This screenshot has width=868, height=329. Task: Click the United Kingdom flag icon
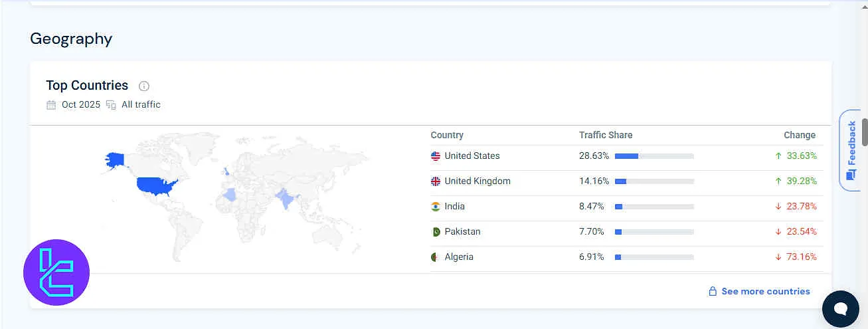[436, 181]
